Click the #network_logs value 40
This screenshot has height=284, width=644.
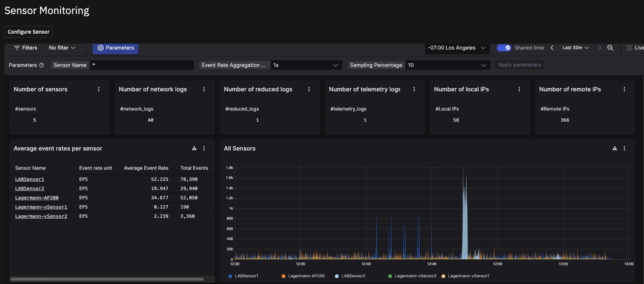150,120
